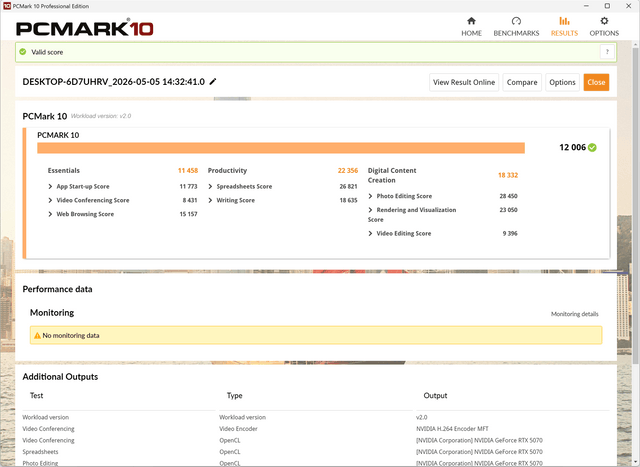Image resolution: width=640 pixels, height=467 pixels.
Task: Open the Results bar-chart icon
Action: [564, 21]
